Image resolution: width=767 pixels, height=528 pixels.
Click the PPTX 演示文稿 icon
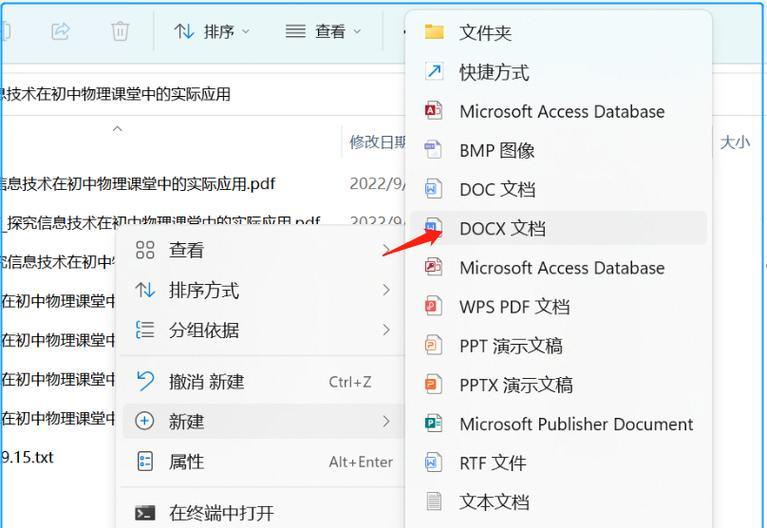point(433,385)
